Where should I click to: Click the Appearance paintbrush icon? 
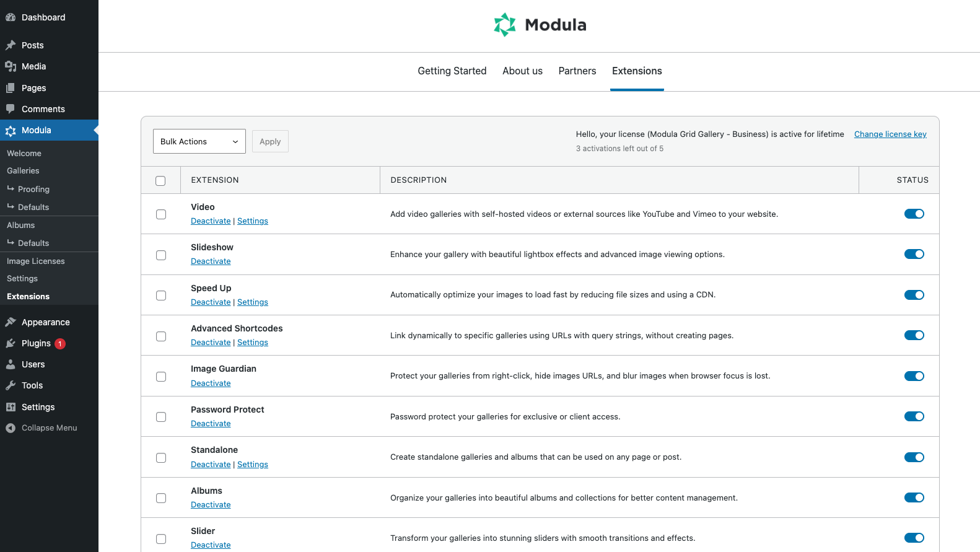[11, 322]
